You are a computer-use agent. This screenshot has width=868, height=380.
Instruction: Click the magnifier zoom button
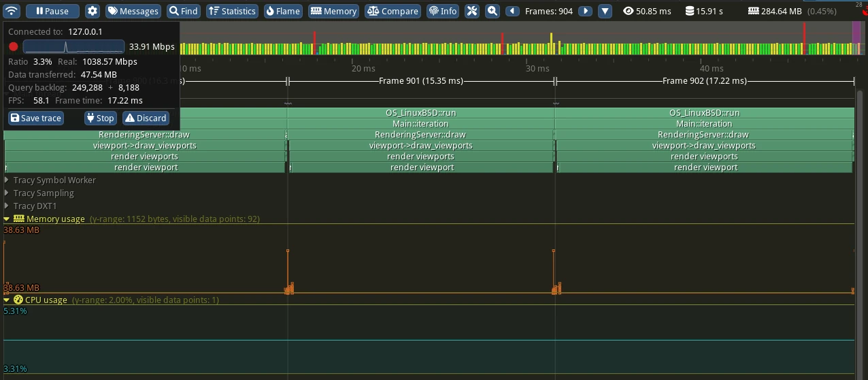(x=492, y=11)
